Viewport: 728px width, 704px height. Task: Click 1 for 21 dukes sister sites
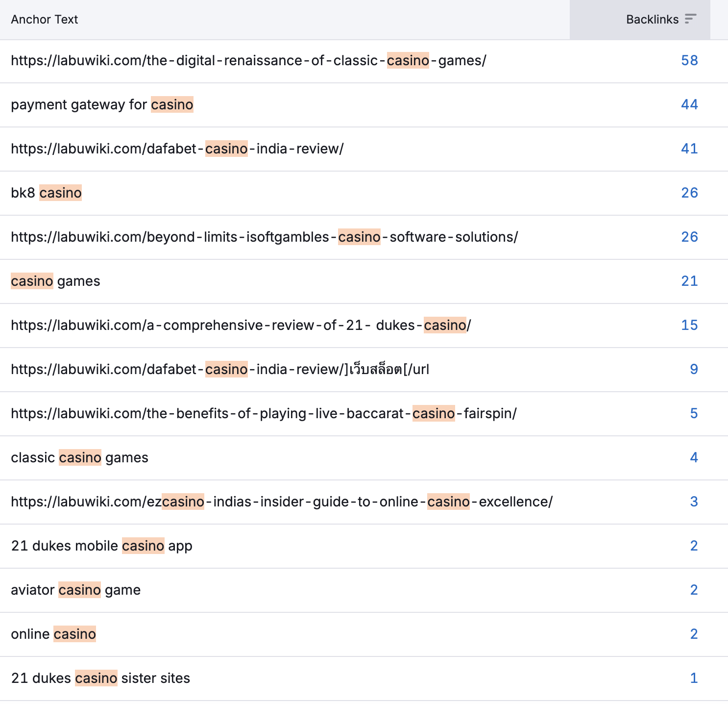pos(693,678)
